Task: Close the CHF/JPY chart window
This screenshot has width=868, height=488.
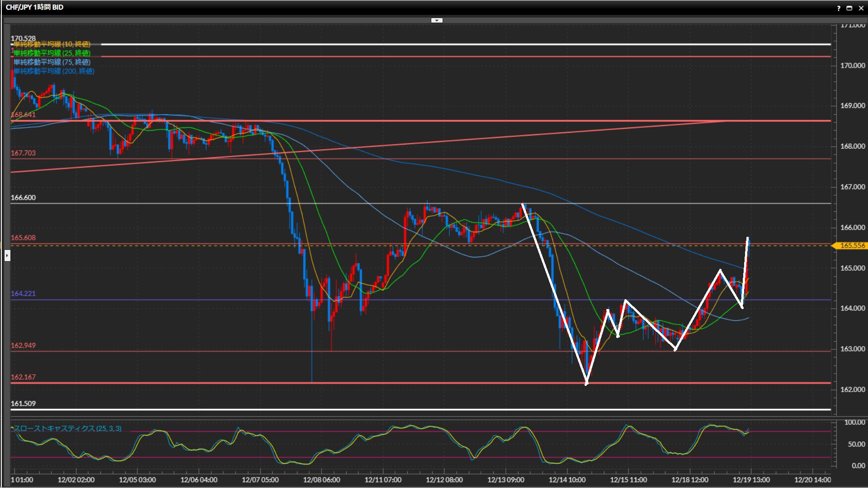Action: [861, 8]
